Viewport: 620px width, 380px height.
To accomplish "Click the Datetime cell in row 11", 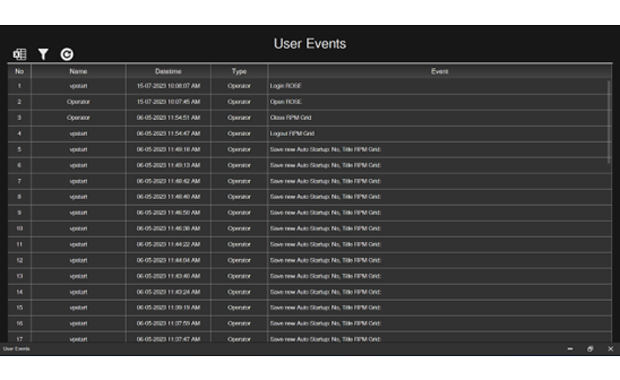I will tap(168, 244).
